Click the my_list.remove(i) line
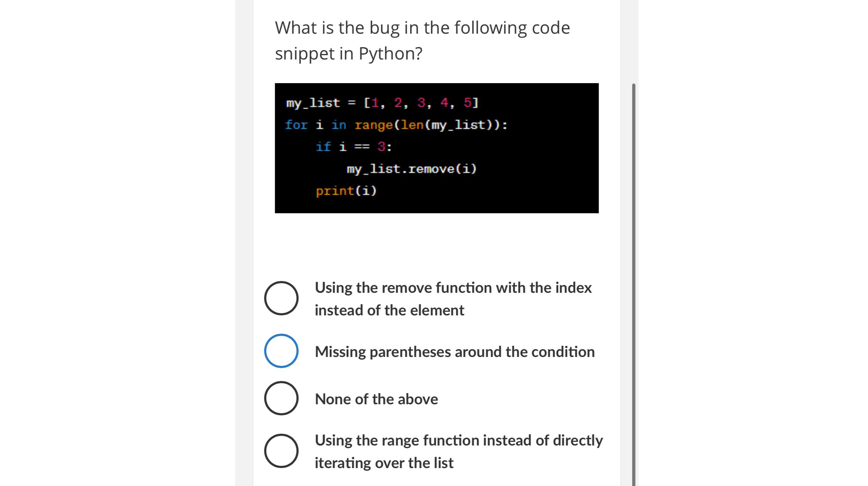The height and width of the screenshot is (486, 868). tap(411, 168)
